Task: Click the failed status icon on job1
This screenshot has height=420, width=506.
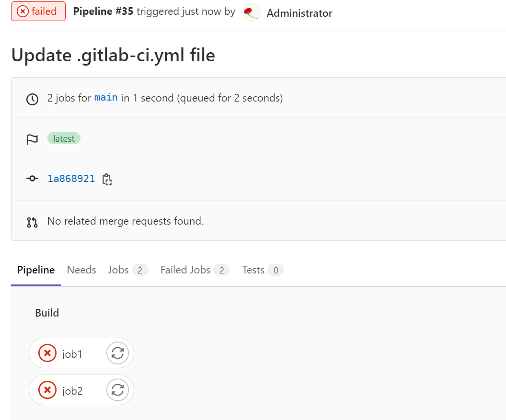Action: 46,353
